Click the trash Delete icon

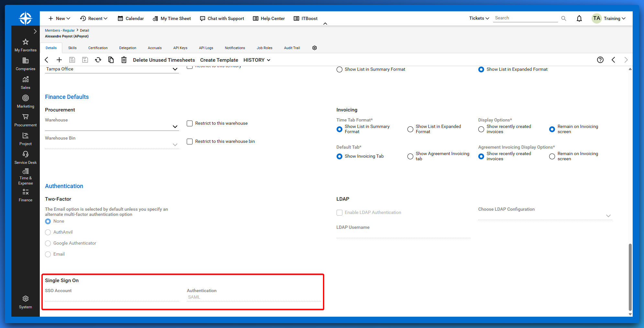click(124, 60)
